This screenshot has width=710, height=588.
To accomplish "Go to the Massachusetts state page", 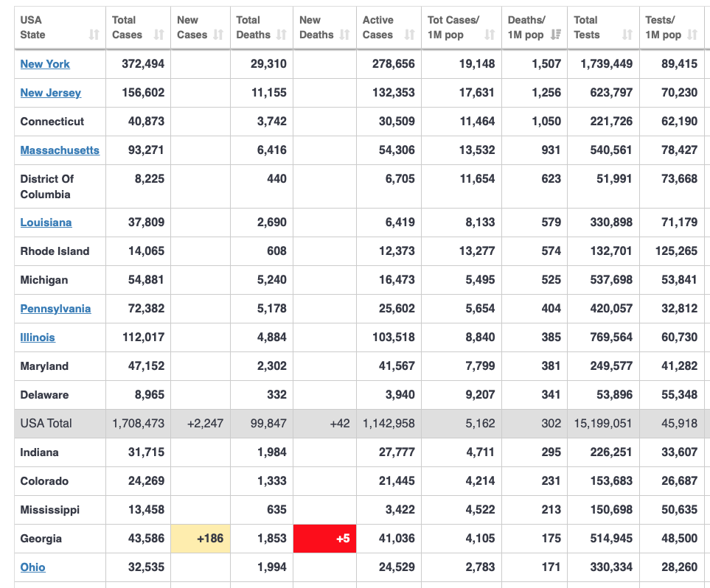I will pyautogui.click(x=60, y=150).
